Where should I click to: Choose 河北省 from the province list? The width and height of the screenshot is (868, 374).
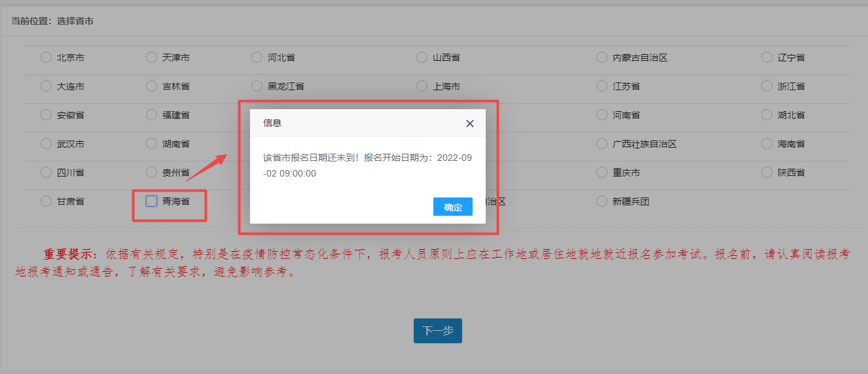257,58
